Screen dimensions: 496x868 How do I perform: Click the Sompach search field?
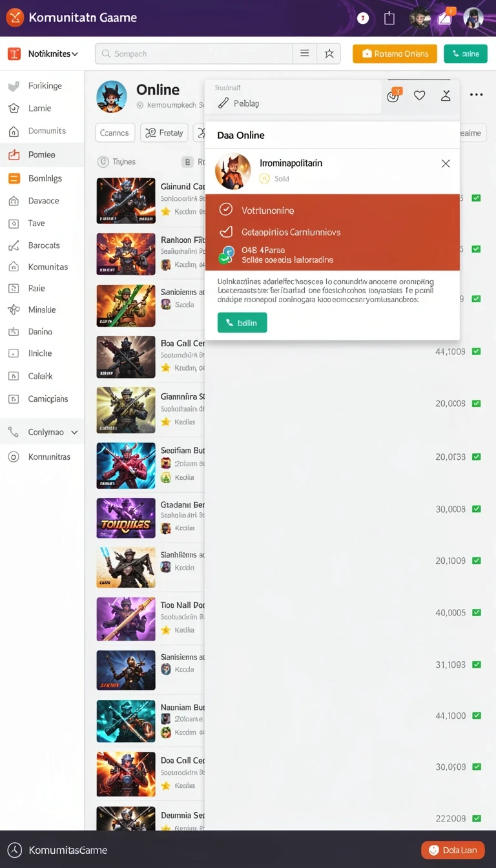pyautogui.click(x=194, y=54)
